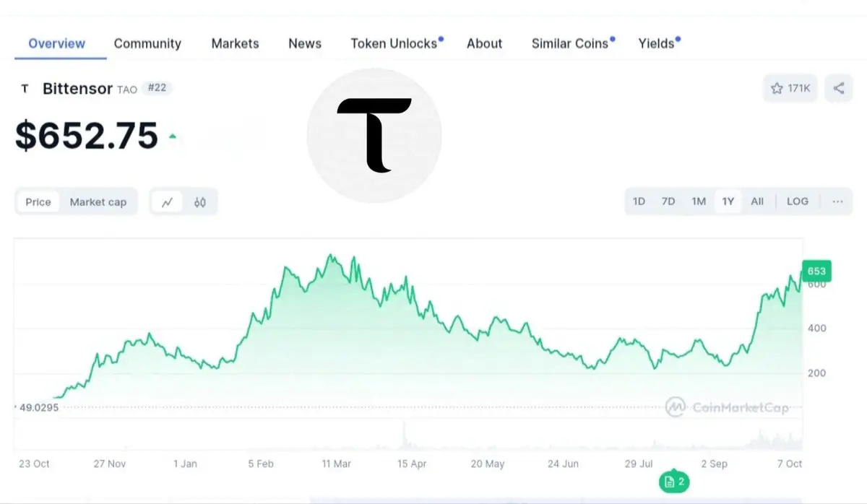Select the Market cap toggle
Viewport: 867px width, 504px height.
[98, 202]
